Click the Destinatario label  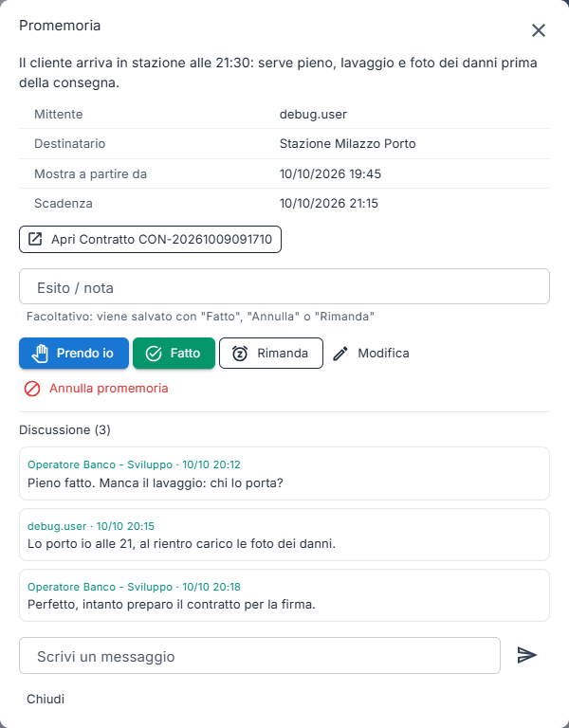[x=69, y=144]
